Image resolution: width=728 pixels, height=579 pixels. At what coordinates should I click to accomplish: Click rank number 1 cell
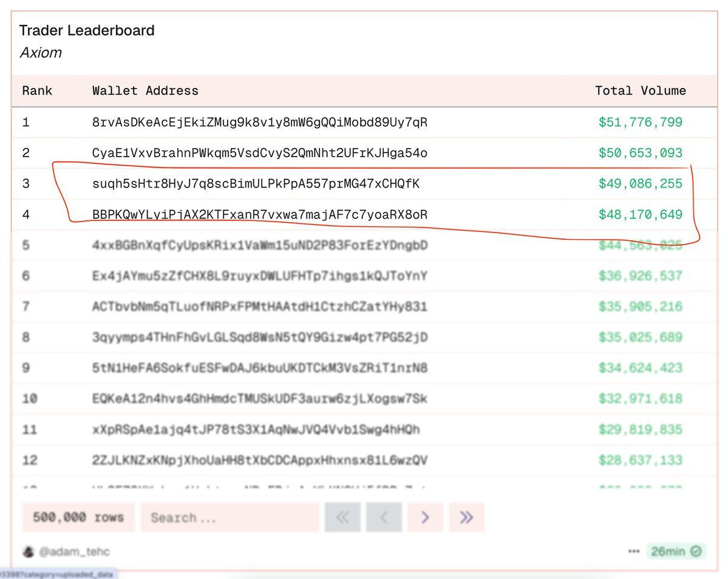click(x=26, y=123)
